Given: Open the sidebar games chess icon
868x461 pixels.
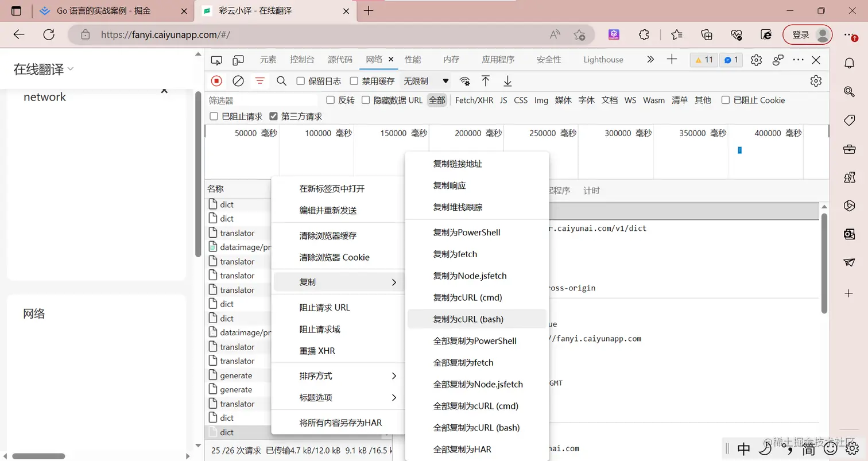Looking at the screenshot, I should click(x=849, y=177).
